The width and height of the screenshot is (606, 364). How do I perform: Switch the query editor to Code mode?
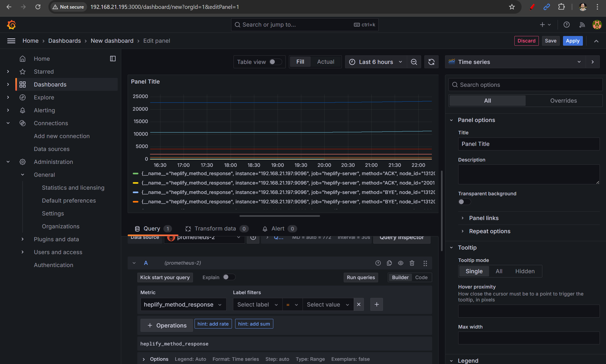[x=421, y=277]
